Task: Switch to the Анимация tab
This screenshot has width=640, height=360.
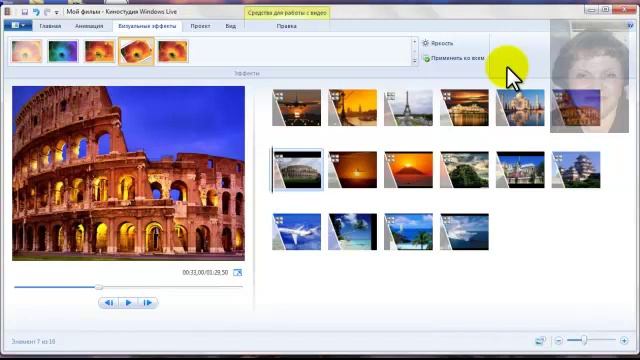Action: click(x=89, y=26)
